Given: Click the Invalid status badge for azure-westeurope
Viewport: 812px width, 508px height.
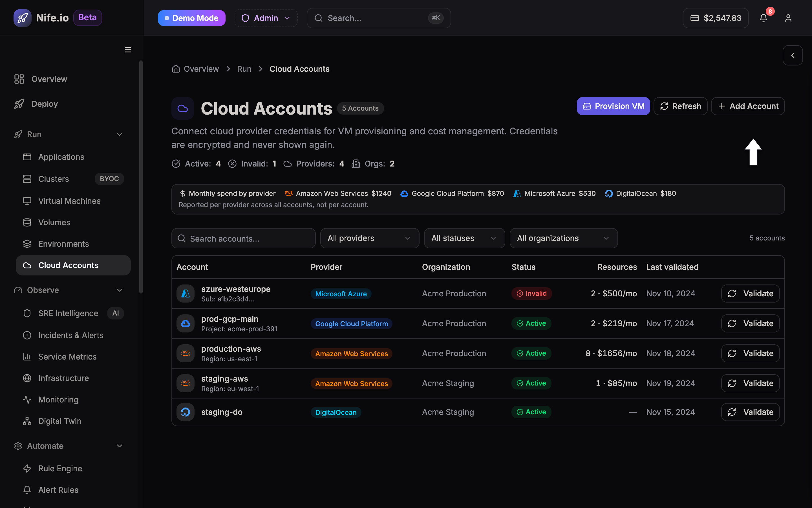Looking at the screenshot, I should point(531,294).
